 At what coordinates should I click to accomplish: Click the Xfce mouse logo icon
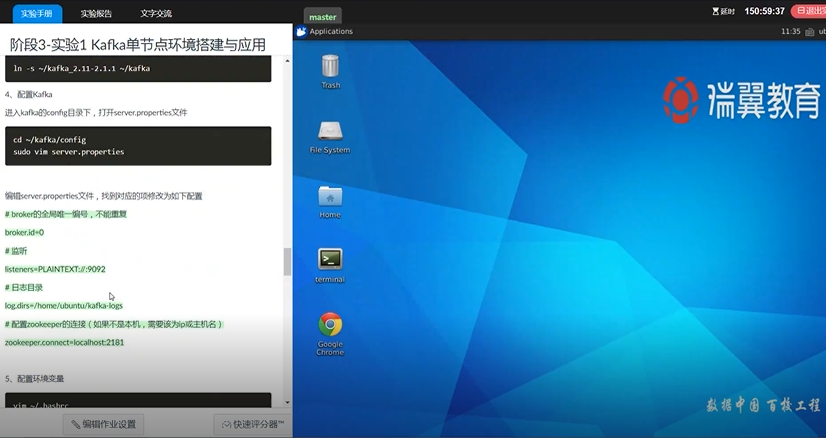pos(301,31)
